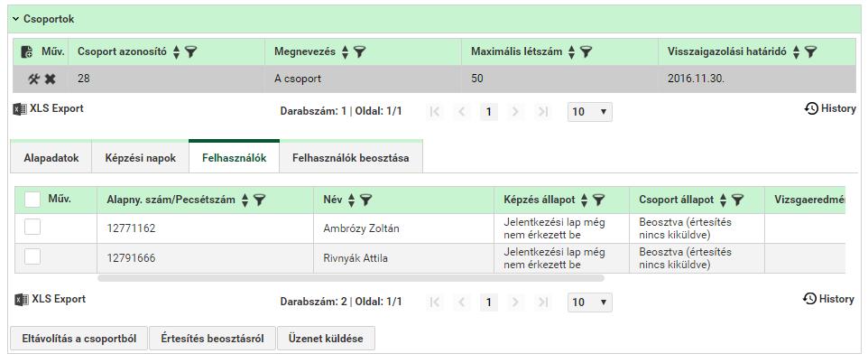Sort by Megnevezés column arrows
This screenshot has width=868, height=363.
click(x=345, y=52)
